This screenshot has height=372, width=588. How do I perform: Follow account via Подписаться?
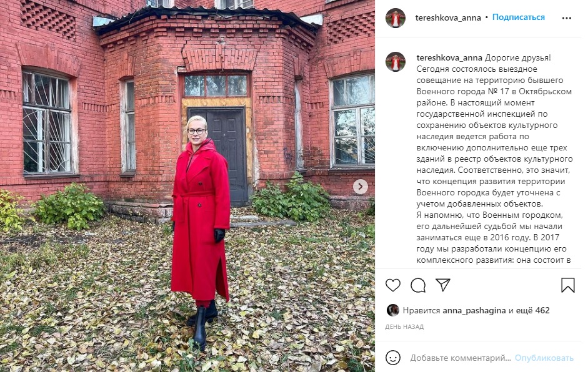pos(518,17)
